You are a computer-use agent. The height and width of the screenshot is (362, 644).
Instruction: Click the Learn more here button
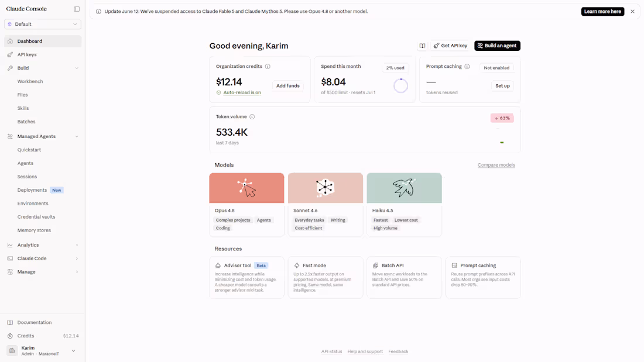coord(602,12)
